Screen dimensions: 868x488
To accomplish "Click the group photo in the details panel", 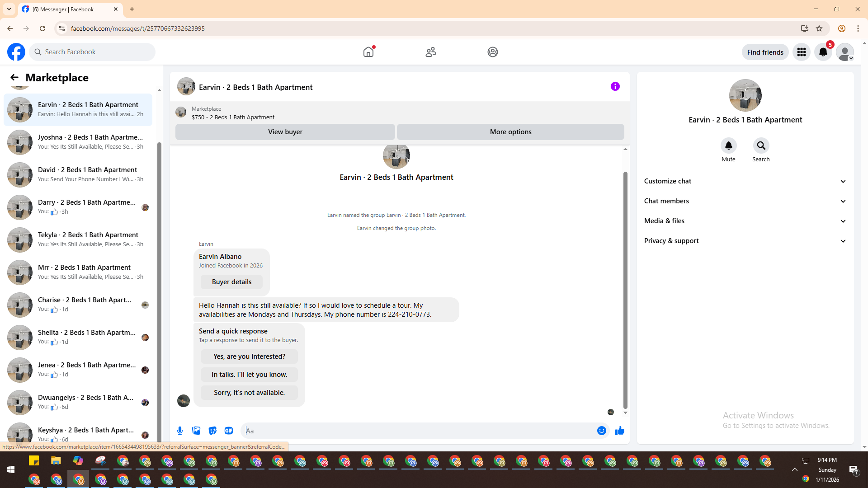I will [745, 95].
